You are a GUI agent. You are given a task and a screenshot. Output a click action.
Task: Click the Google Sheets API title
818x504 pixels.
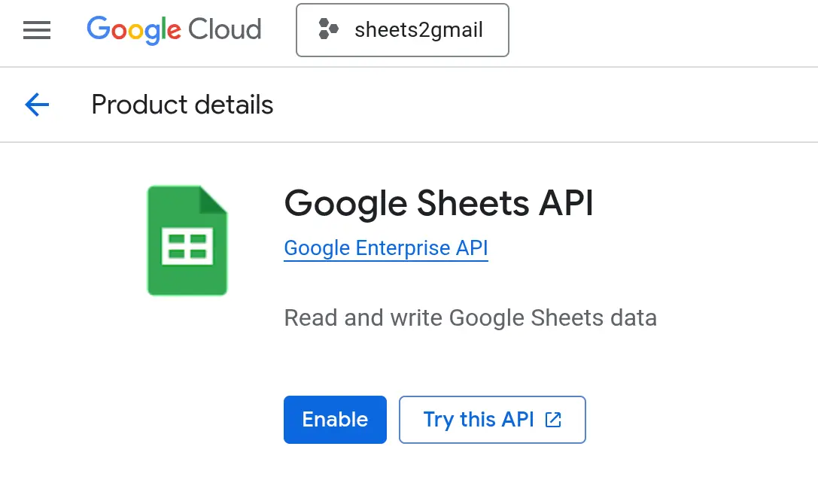(x=439, y=203)
